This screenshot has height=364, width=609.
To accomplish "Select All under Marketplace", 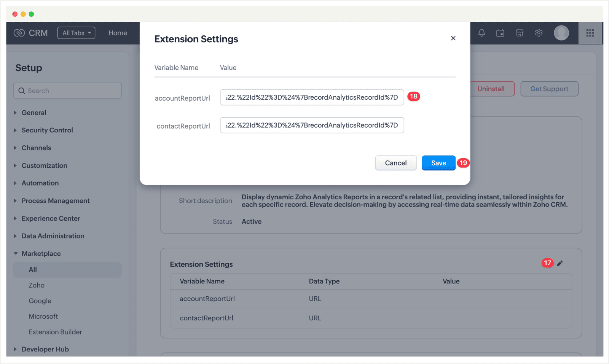I will click(67, 270).
